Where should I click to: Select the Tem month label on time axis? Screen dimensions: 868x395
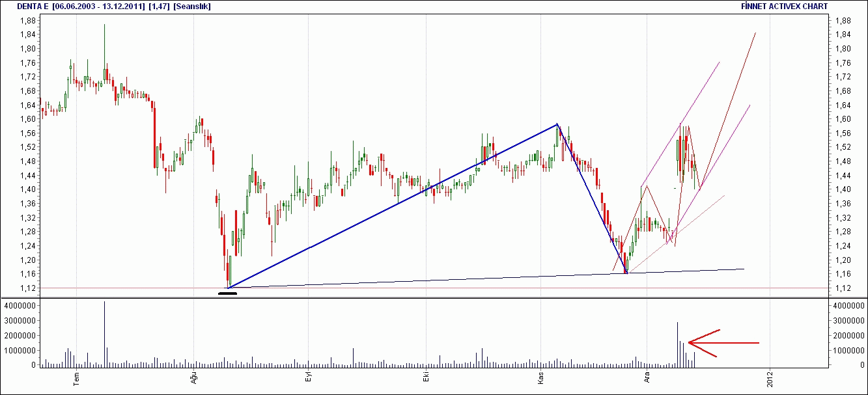(x=76, y=379)
